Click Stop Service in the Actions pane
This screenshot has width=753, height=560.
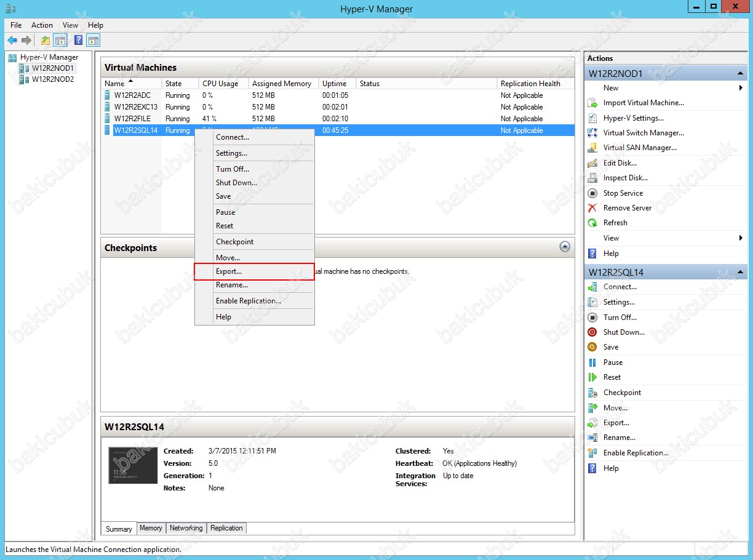623,193
